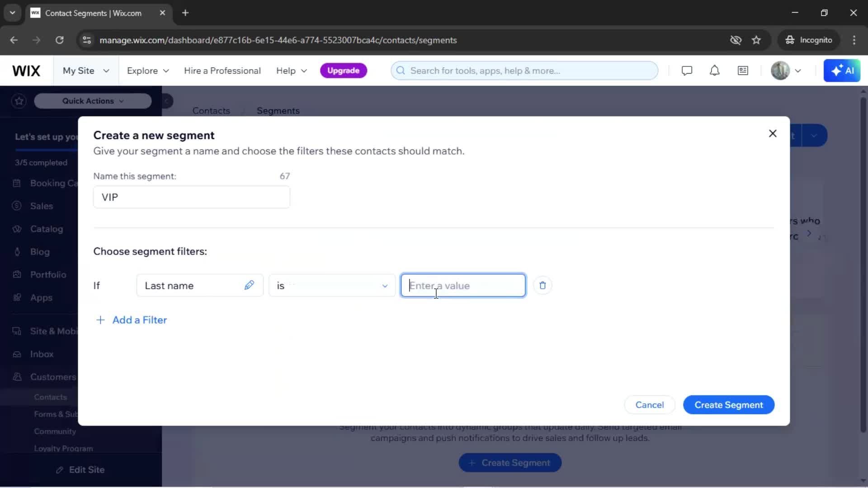This screenshot has height=488, width=868.
Task: Click the Contacts breadcrumb
Action: point(211,111)
